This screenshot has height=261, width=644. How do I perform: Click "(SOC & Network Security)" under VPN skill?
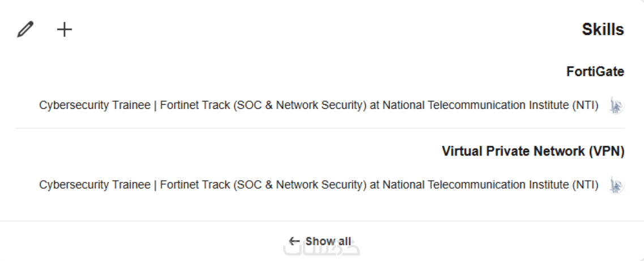coord(299,185)
